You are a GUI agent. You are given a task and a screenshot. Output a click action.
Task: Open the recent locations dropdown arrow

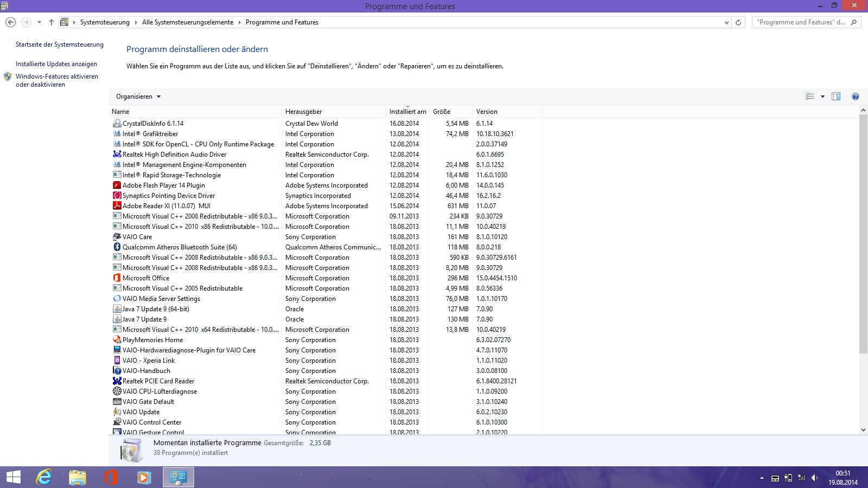click(x=39, y=22)
